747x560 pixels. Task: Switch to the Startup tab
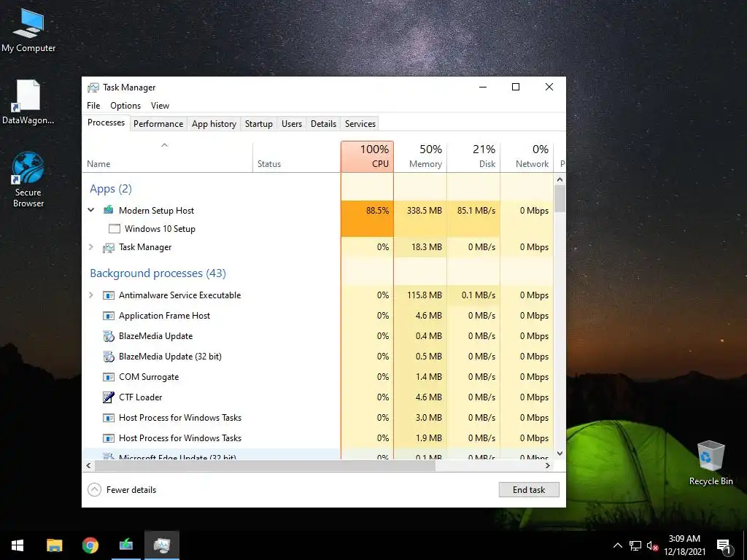pos(259,124)
